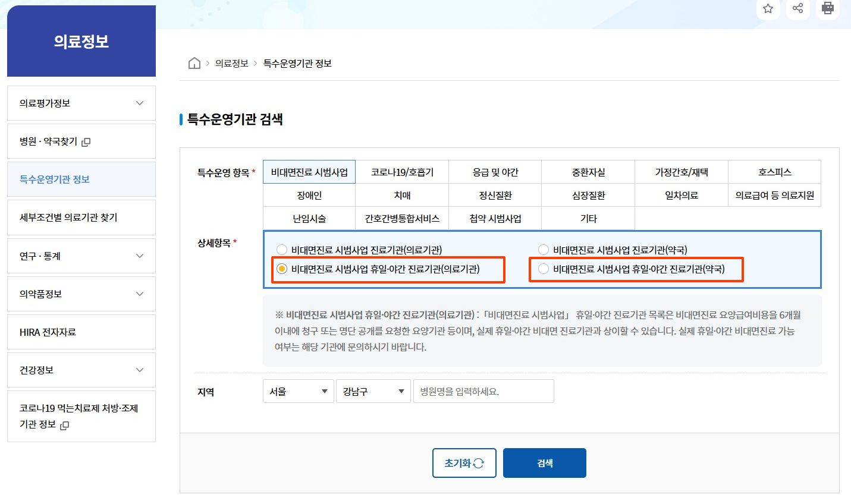851x504 pixels.
Task: Open 특수운영기관 정보 in sidebar
Action: 81,179
